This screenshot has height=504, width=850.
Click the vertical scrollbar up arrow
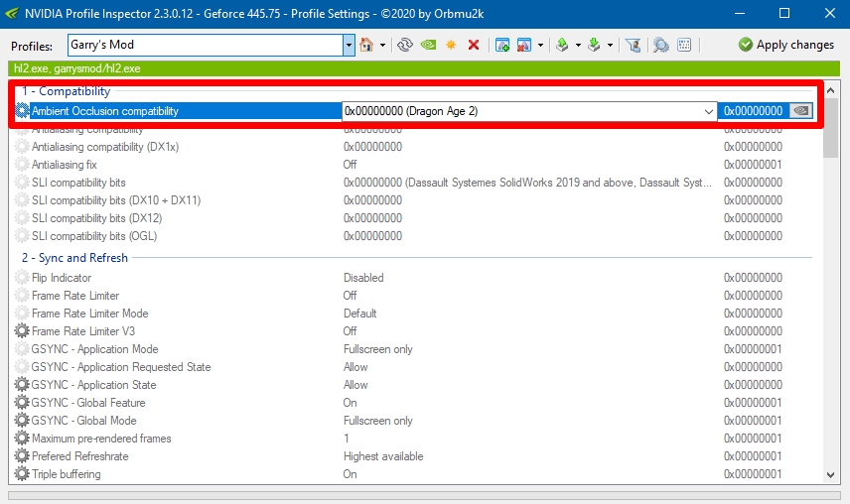coord(830,90)
